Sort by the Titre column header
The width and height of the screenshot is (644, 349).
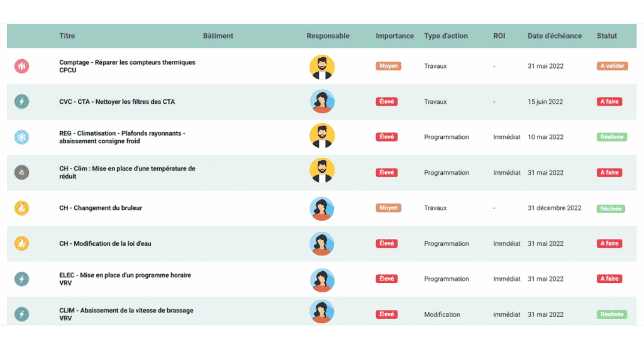point(67,36)
